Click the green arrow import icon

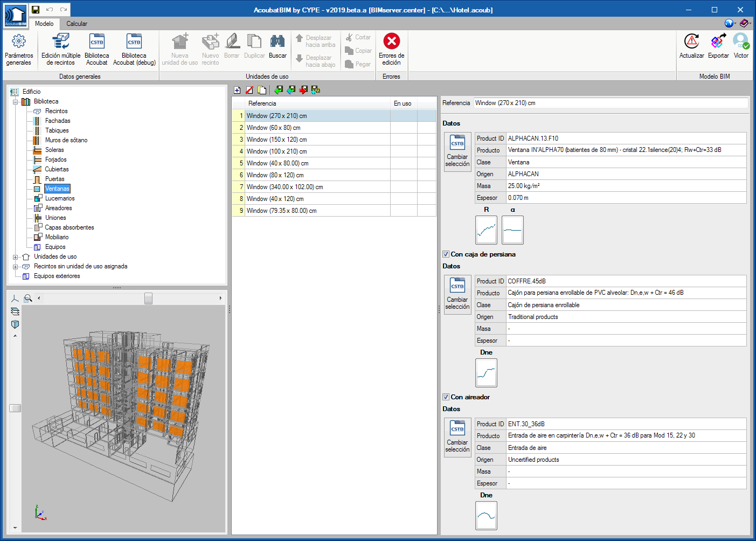(x=279, y=90)
